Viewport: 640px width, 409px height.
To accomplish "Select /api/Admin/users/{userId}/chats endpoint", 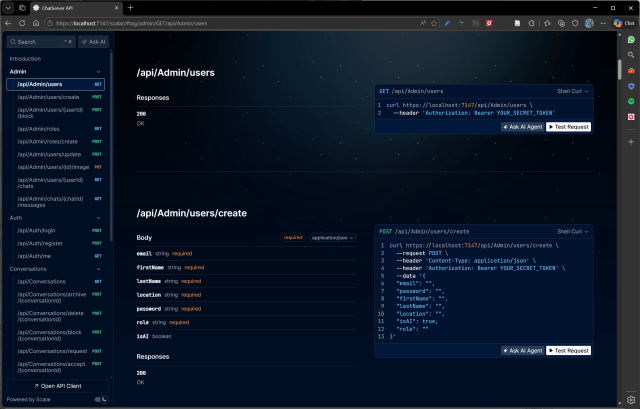I will pos(56,183).
